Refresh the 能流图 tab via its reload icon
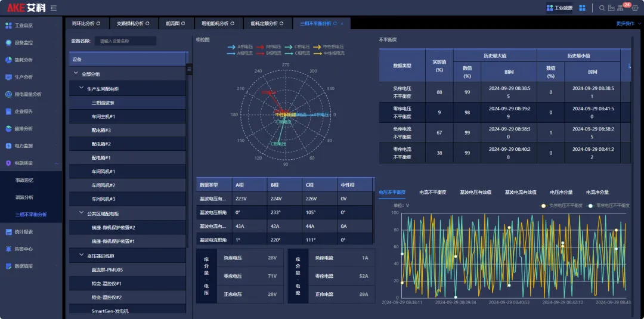 [x=183, y=24]
